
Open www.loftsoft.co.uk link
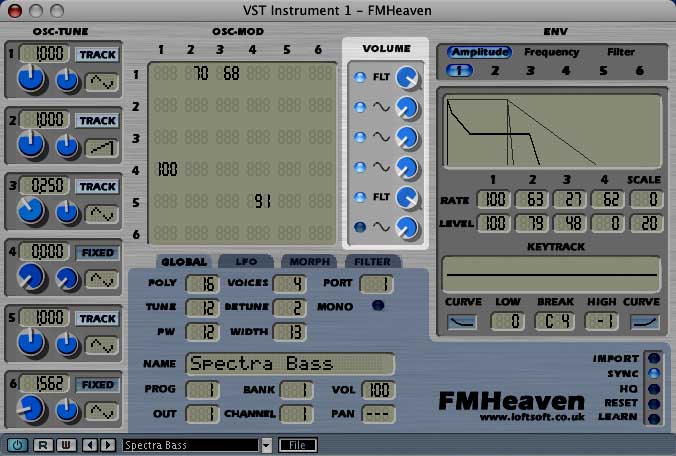[532, 417]
